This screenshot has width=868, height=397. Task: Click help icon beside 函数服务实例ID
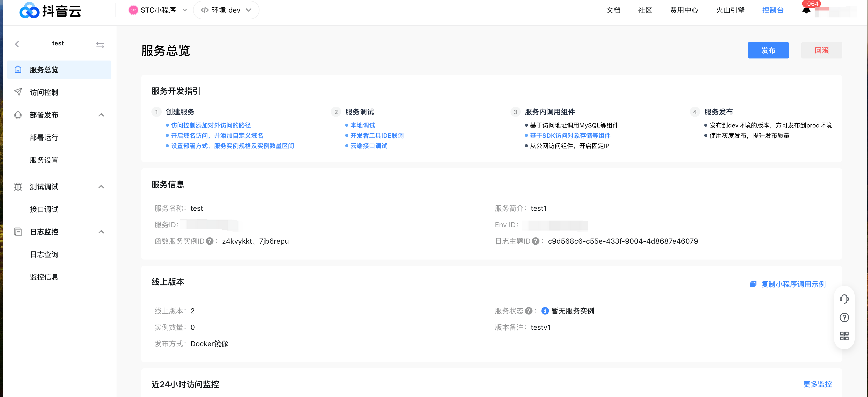[x=210, y=241]
